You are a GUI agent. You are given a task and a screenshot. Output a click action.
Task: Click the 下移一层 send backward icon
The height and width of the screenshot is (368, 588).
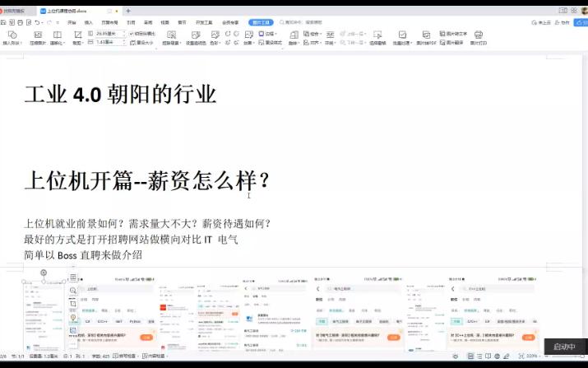(x=352, y=43)
